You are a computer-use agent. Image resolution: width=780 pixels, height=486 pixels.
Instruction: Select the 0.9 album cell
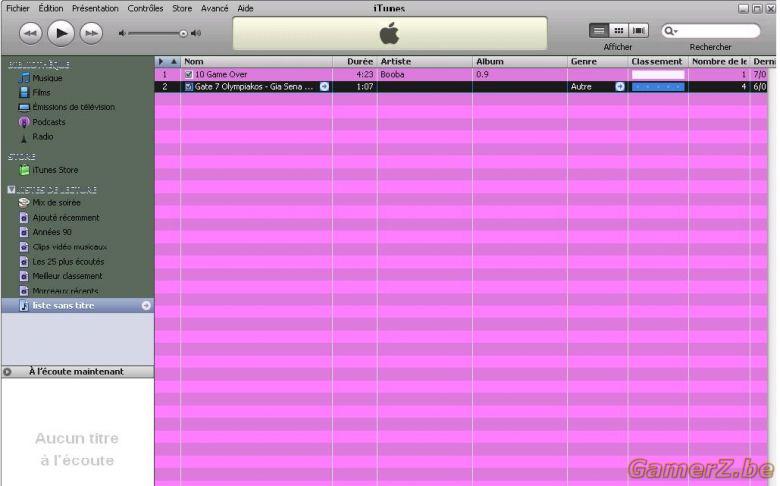pyautogui.click(x=520, y=75)
